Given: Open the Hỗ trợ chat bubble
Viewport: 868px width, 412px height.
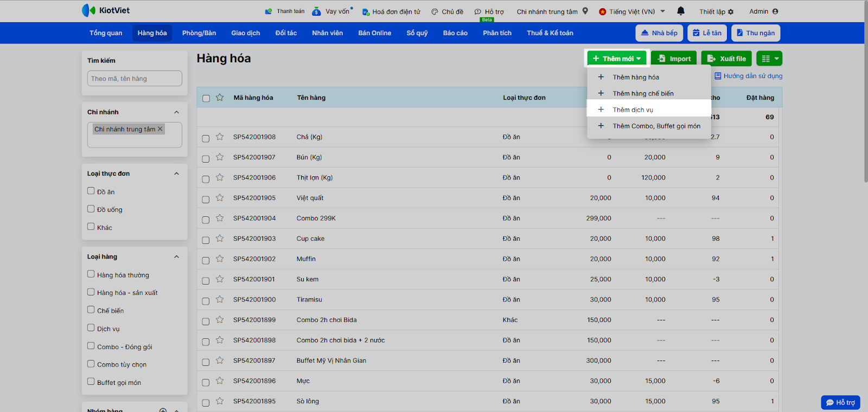Looking at the screenshot, I should click(840, 402).
